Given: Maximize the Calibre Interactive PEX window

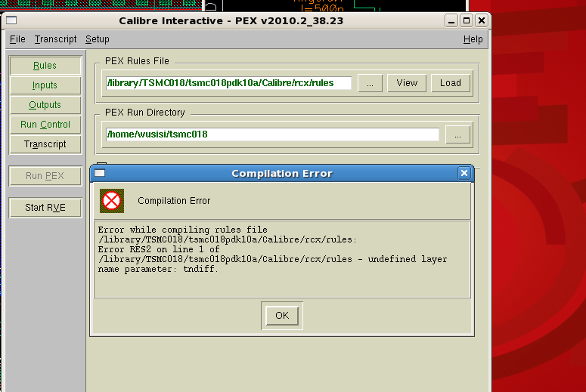Looking at the screenshot, I should (x=467, y=20).
